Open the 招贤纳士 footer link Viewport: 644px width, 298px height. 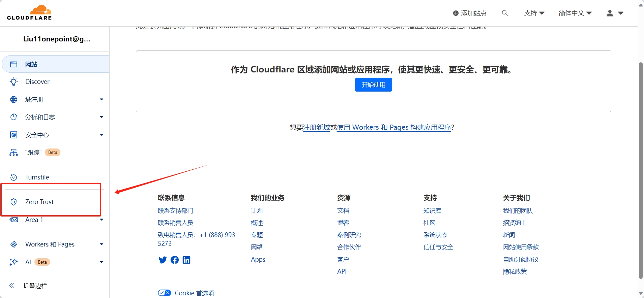[515, 223]
